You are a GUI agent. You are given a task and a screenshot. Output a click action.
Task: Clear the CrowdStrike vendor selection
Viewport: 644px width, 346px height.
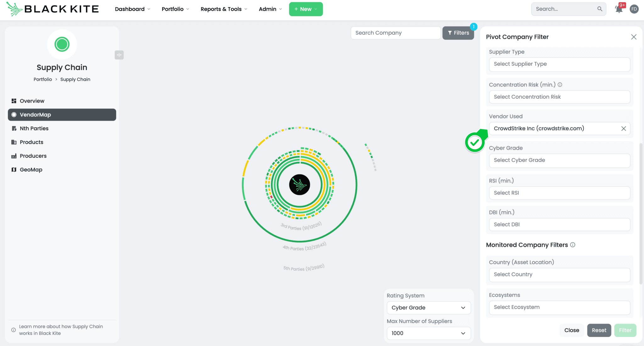(x=624, y=128)
